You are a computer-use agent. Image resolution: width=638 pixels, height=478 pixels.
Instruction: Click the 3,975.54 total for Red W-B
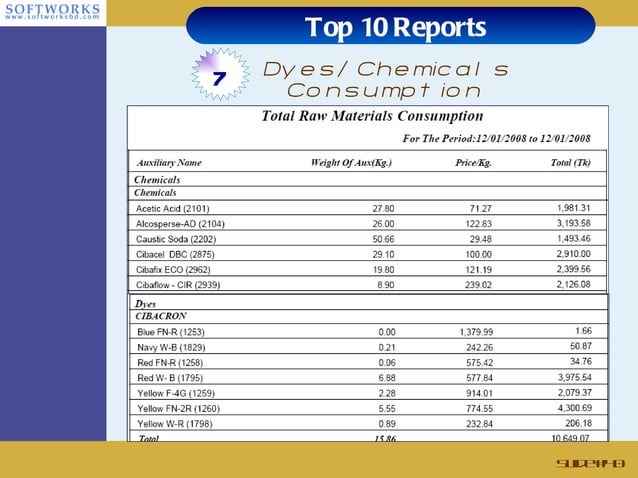click(575, 378)
